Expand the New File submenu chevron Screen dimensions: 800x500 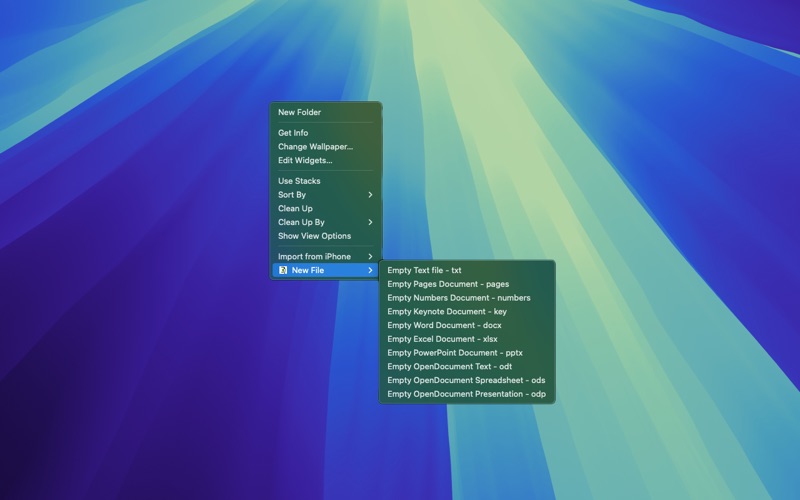point(370,270)
